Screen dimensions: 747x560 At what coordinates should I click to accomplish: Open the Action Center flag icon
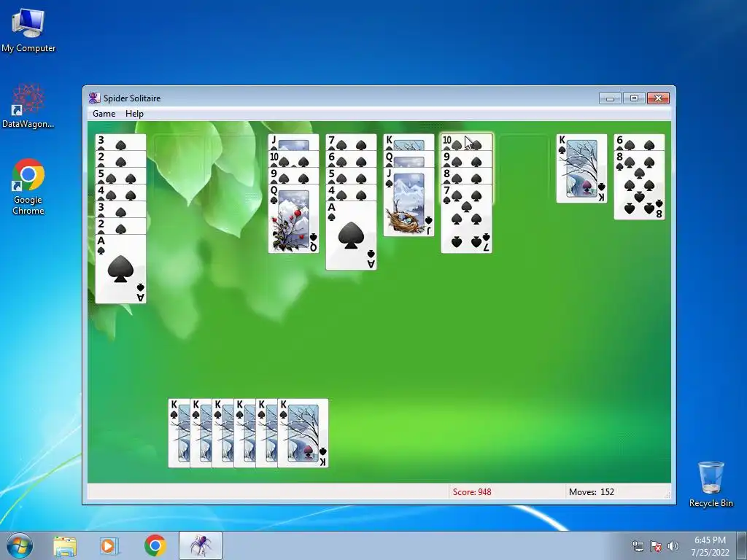click(x=656, y=546)
